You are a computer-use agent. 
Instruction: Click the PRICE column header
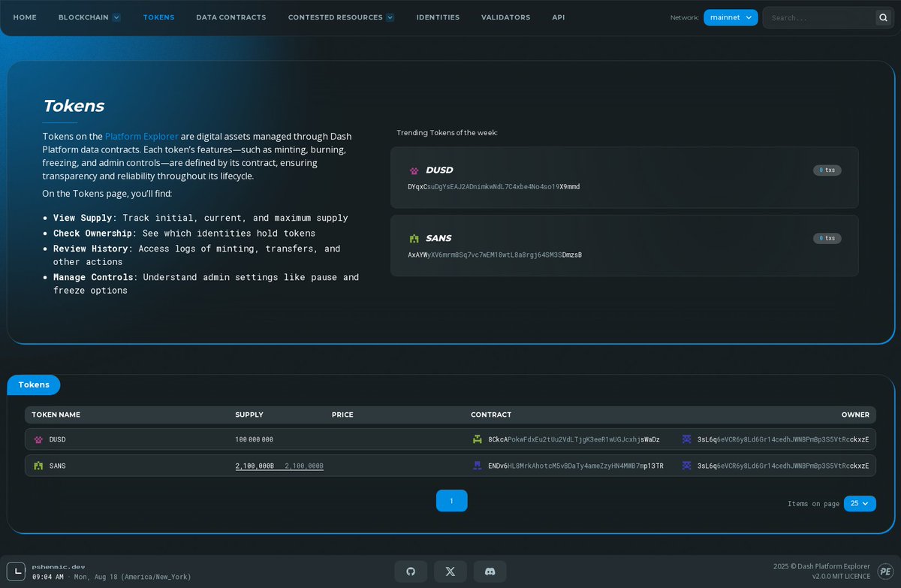(x=342, y=415)
